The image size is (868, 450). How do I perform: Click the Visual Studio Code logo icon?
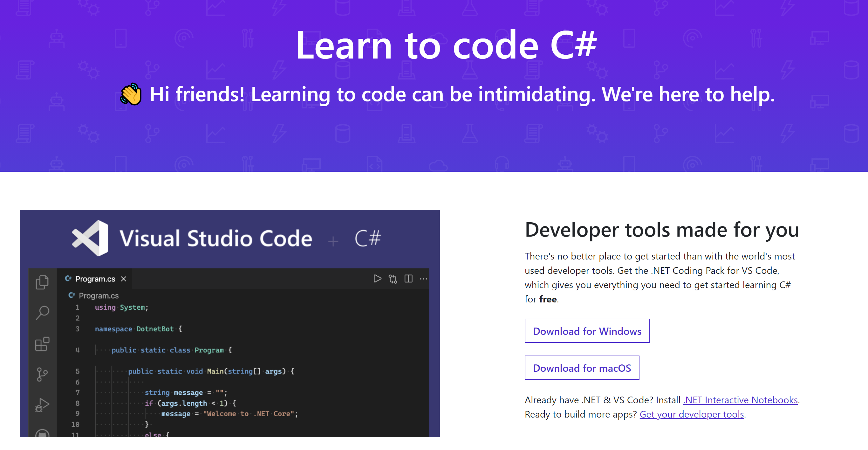[90, 238]
